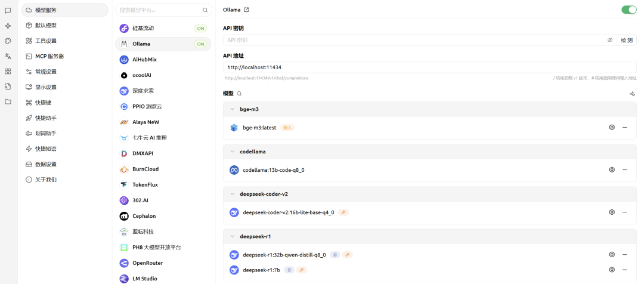Open 快捷短语 settings section
Viewport: 644px width, 284px height.
[64, 149]
